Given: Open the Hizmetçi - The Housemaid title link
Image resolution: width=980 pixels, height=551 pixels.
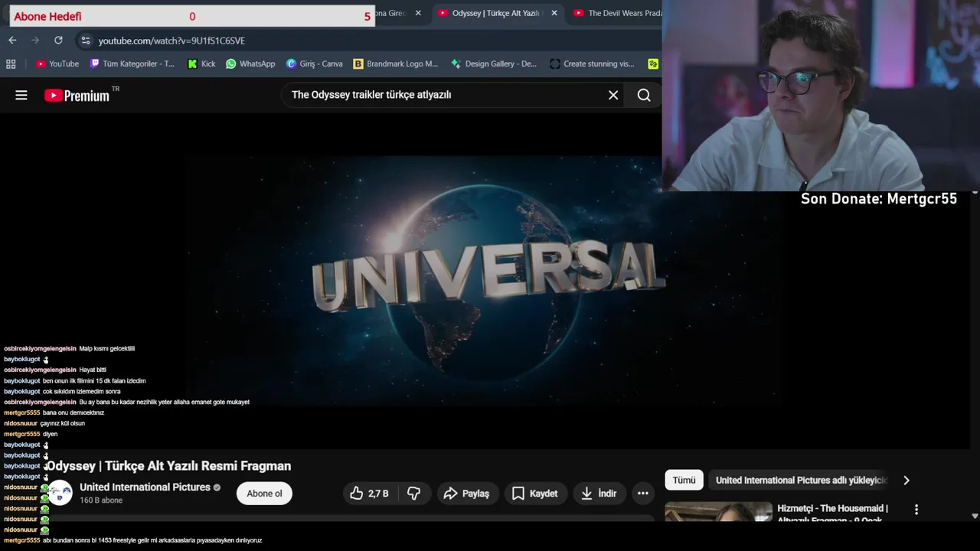Looking at the screenshot, I should 832,514.
